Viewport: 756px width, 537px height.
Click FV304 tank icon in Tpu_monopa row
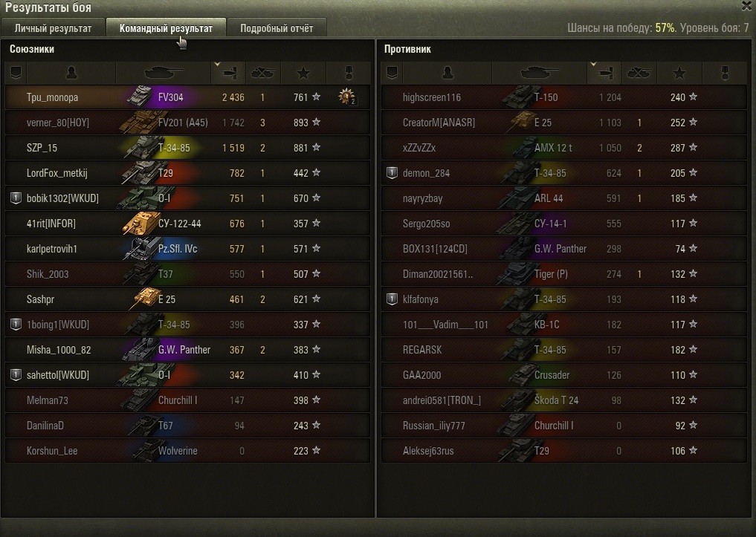pos(140,97)
